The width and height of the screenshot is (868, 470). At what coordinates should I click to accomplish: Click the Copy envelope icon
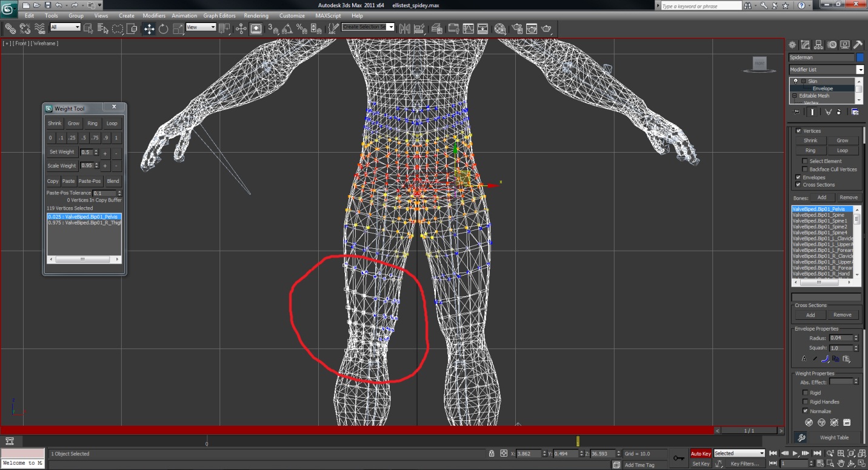(x=836, y=359)
